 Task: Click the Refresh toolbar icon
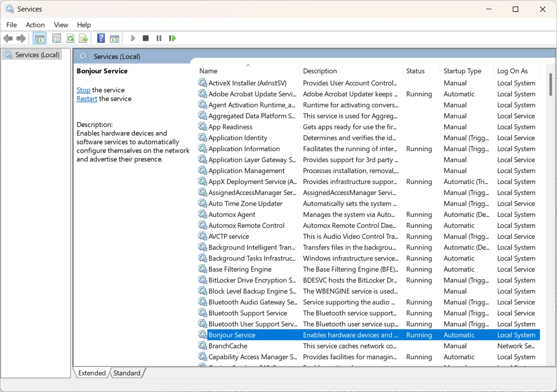click(70, 38)
